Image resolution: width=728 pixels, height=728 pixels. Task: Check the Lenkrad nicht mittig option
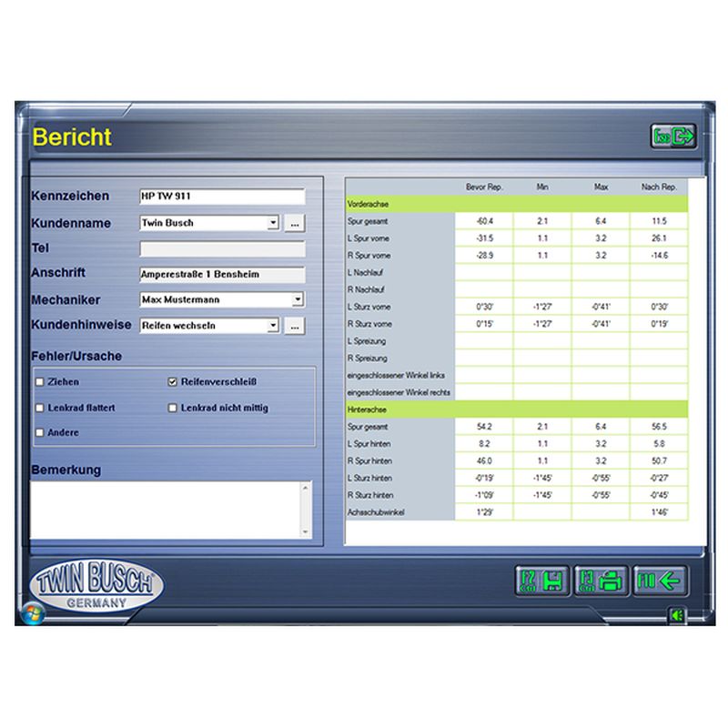(173, 409)
